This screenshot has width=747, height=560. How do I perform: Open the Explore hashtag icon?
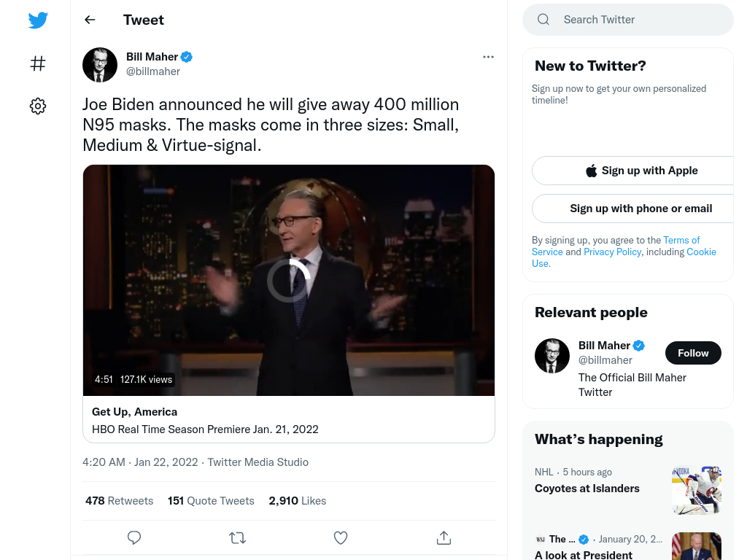pyautogui.click(x=38, y=63)
